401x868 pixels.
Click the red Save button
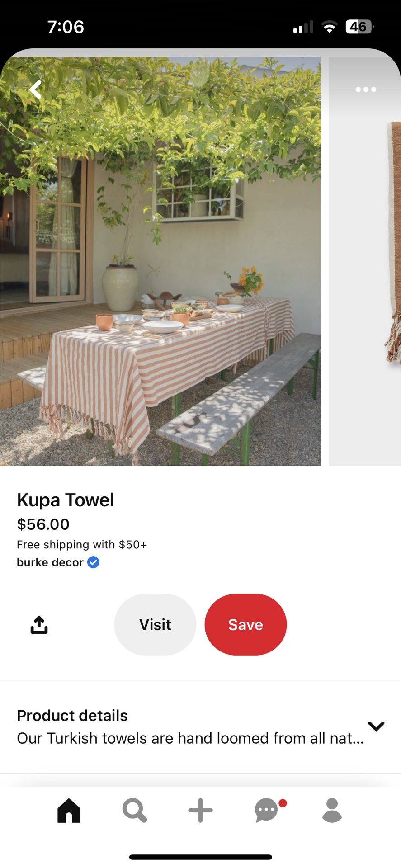click(245, 624)
